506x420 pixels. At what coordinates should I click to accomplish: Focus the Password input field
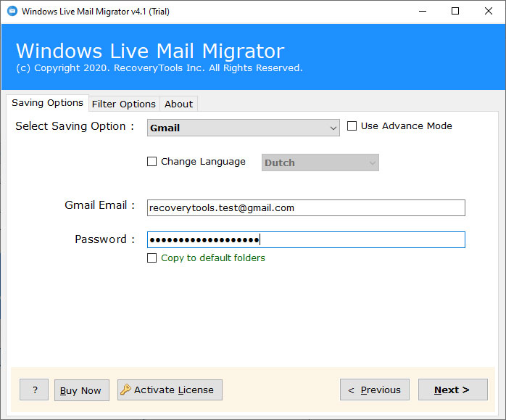(x=306, y=240)
